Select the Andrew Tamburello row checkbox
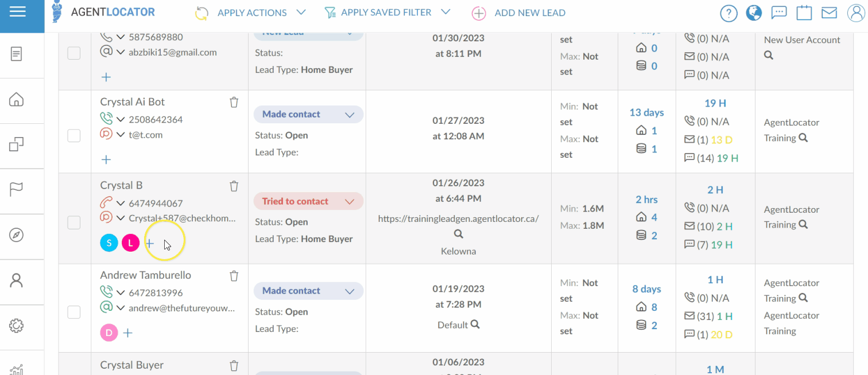 click(x=74, y=312)
